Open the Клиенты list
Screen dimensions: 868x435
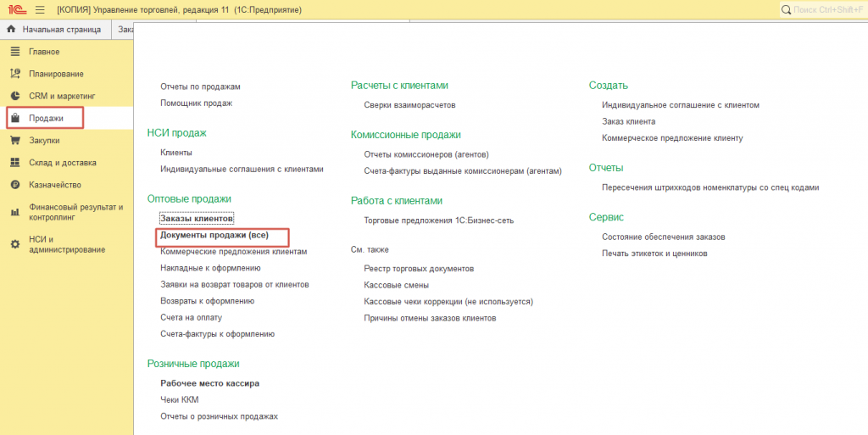point(176,153)
